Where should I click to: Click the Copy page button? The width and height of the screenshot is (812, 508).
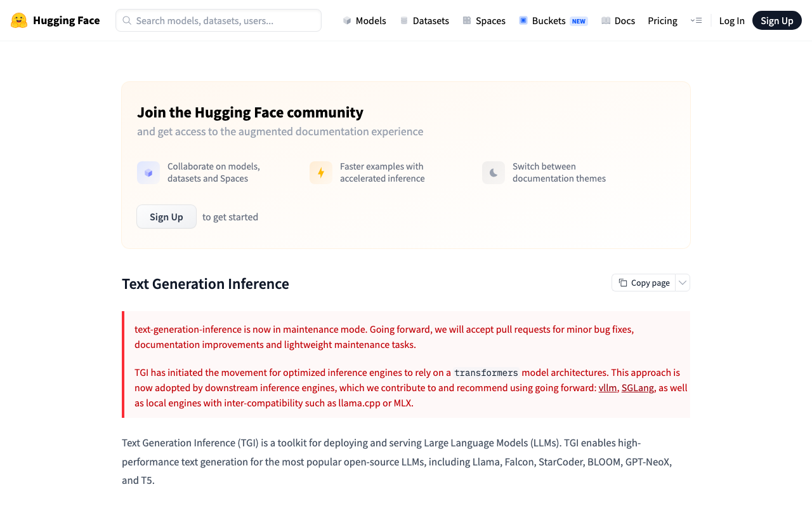coord(644,283)
